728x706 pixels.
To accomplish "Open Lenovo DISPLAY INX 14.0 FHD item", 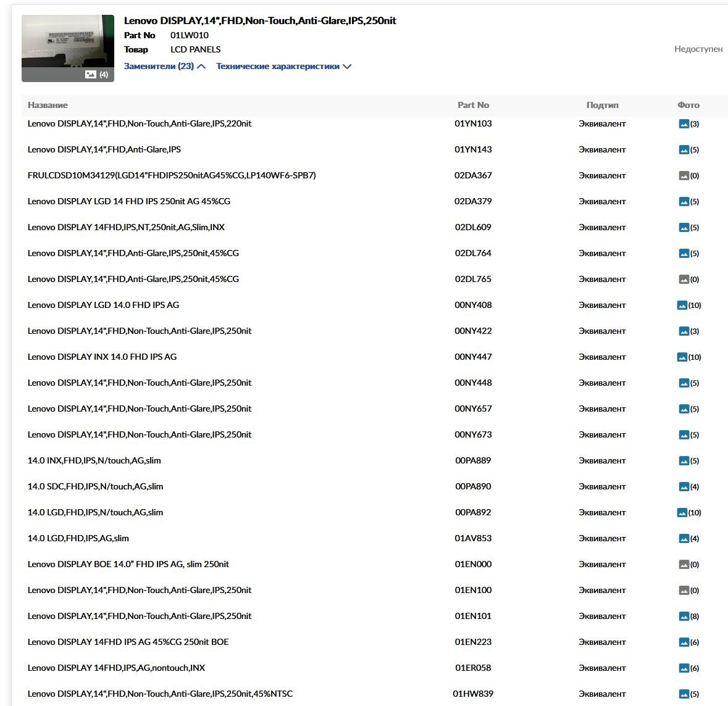I will 102,357.
